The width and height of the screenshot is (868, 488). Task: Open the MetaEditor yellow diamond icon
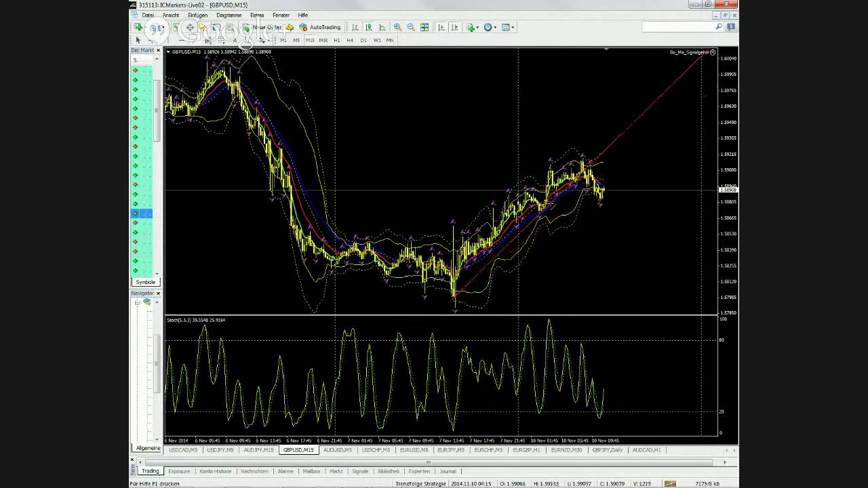tap(290, 27)
